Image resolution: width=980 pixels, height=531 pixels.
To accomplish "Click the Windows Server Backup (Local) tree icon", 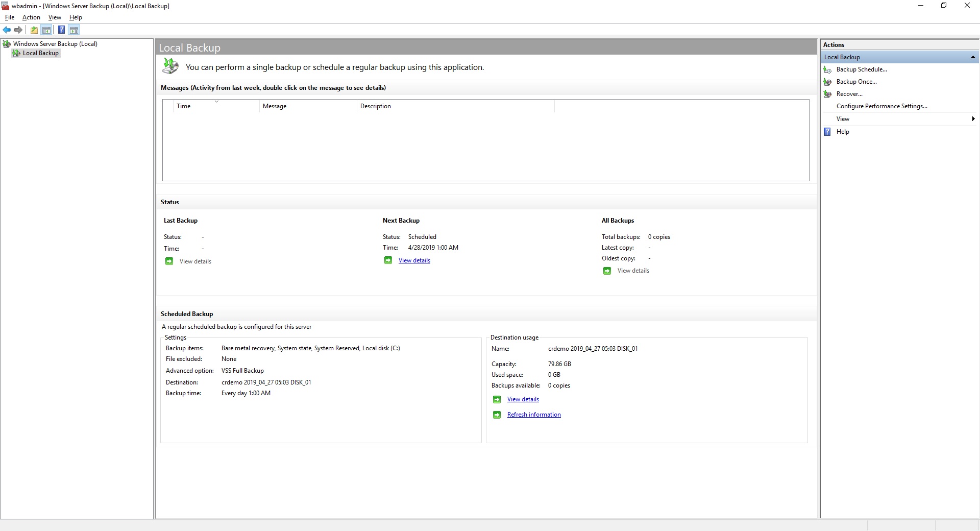I will [7, 44].
